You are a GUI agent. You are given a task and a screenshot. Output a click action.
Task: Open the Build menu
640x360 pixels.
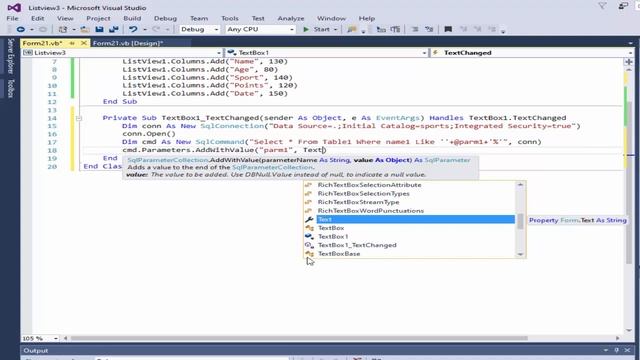(x=132, y=18)
